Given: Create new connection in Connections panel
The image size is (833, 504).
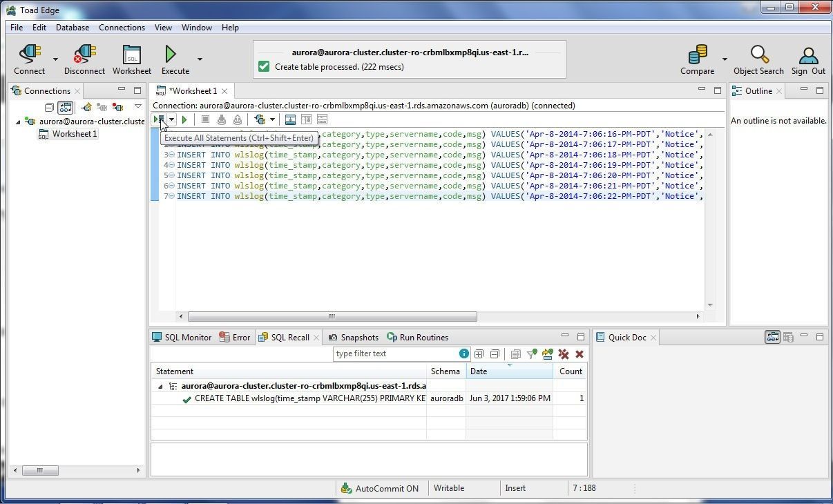Looking at the screenshot, I should coord(86,107).
